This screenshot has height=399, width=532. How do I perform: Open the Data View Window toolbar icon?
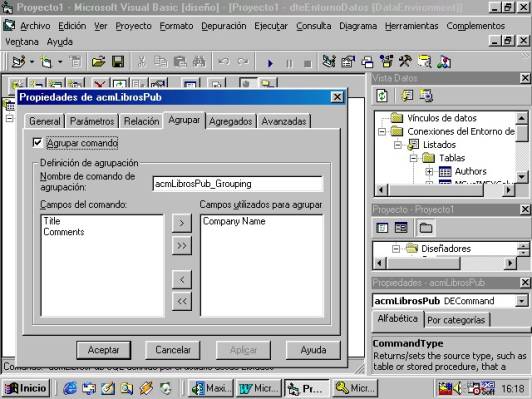(424, 62)
